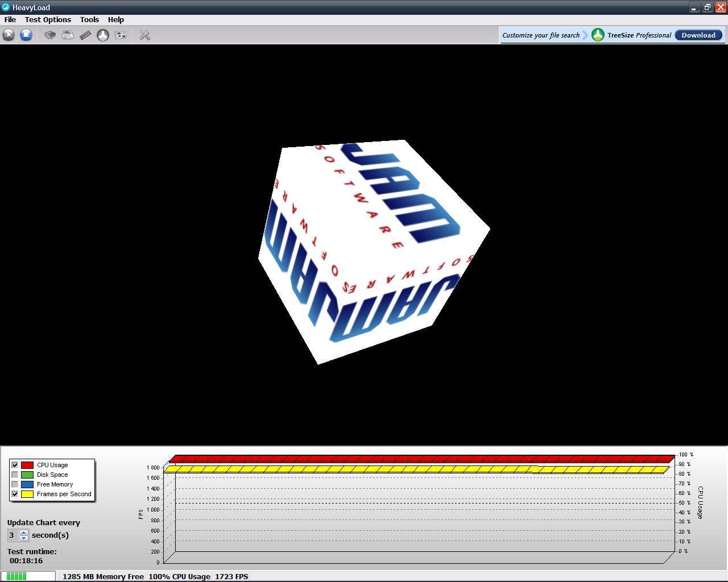Toggle the hard disk write test icon
This screenshot has width=728, height=582.
click(x=68, y=35)
